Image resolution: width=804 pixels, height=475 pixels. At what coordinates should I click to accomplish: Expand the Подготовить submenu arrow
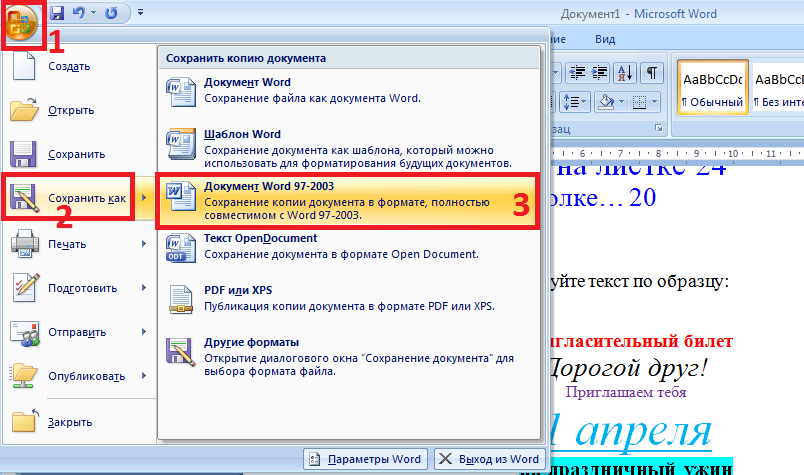click(144, 288)
